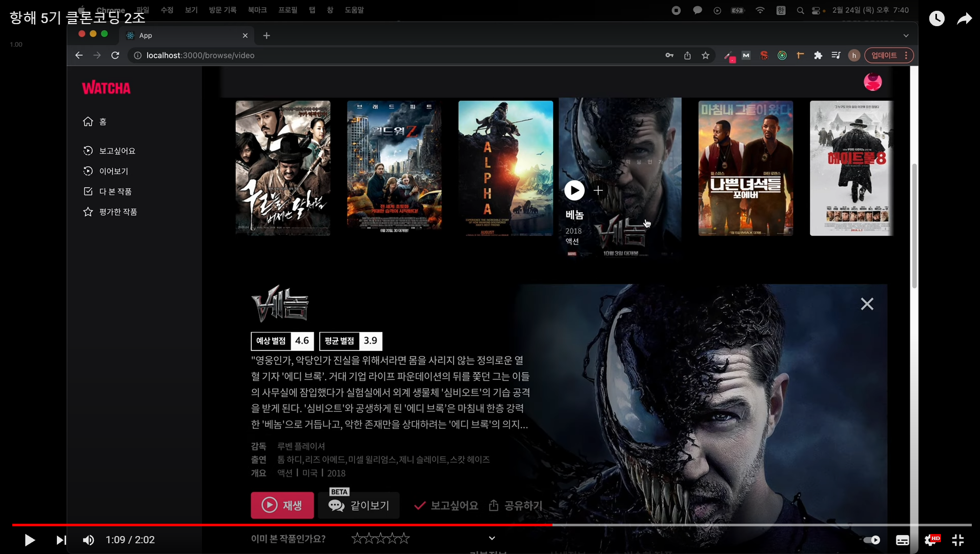Click the share arrow icon

[965, 18]
